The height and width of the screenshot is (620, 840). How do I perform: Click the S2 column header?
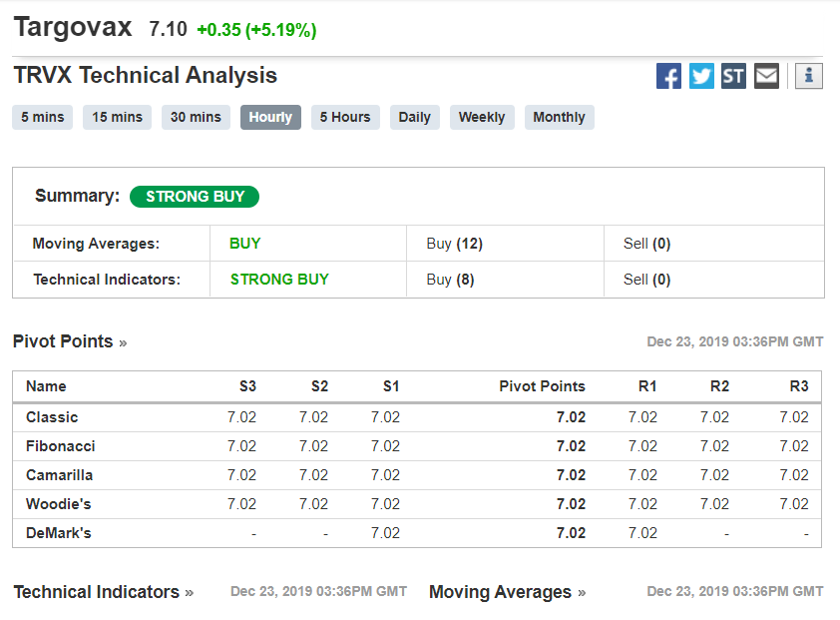click(319, 386)
